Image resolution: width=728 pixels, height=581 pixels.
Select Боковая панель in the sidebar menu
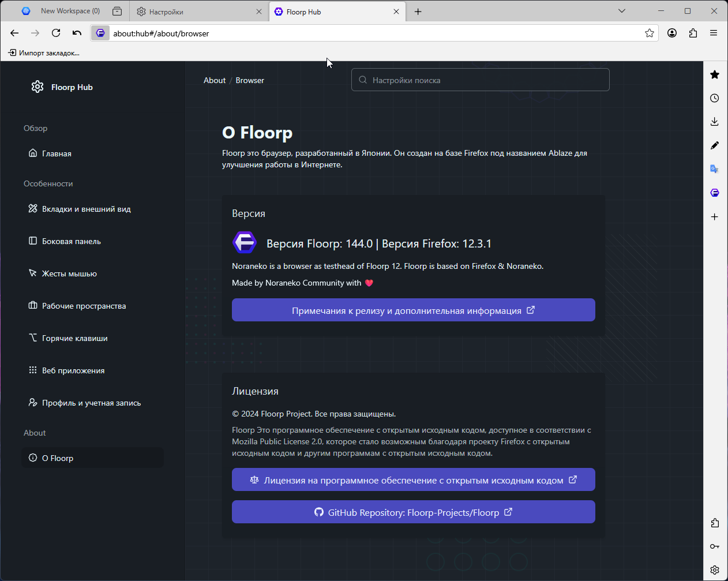coord(72,241)
